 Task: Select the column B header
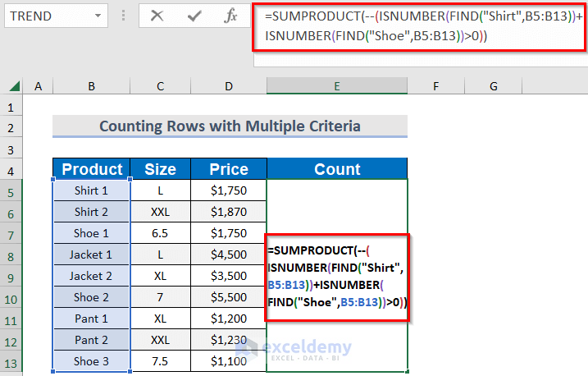(91, 86)
